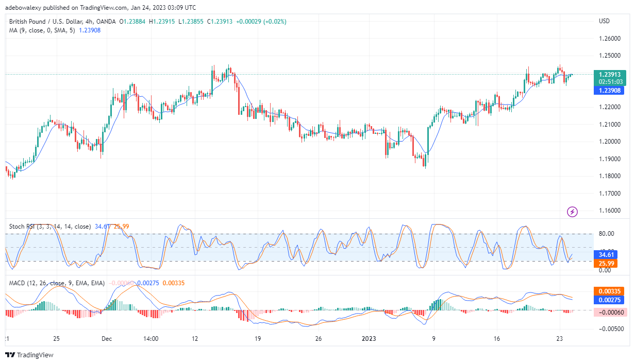Image resolution: width=635 pixels, height=364 pixels.
Task: Click the orange 25.99 tag on Stoch RSI axis
Action: [x=606, y=263]
